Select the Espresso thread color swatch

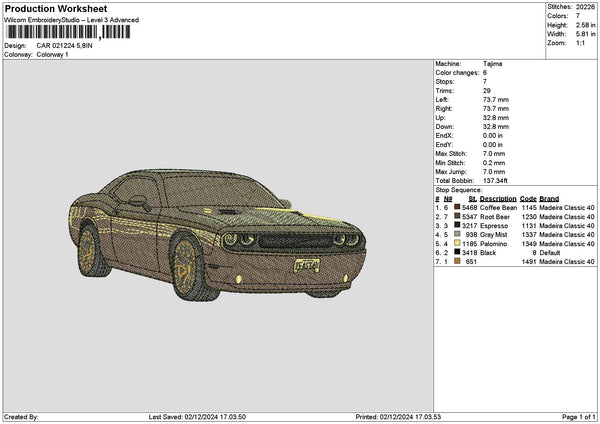(x=458, y=225)
